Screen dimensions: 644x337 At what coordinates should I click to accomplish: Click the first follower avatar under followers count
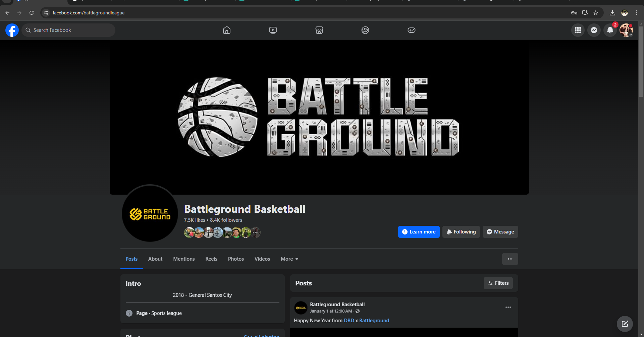[x=189, y=232]
